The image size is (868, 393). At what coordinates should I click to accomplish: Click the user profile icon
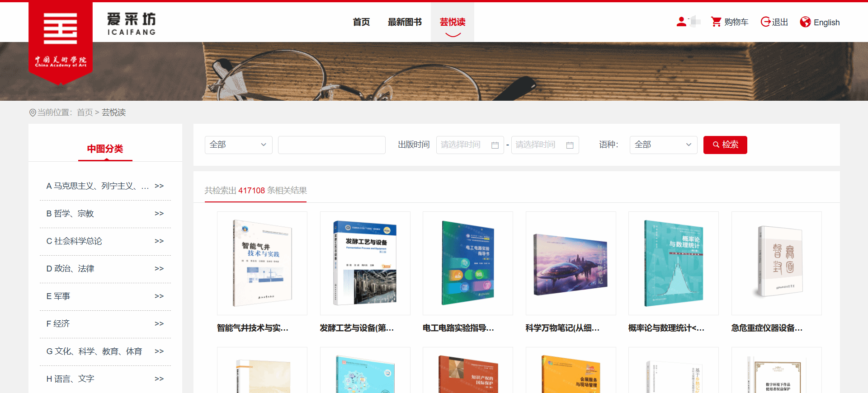pyautogui.click(x=681, y=22)
